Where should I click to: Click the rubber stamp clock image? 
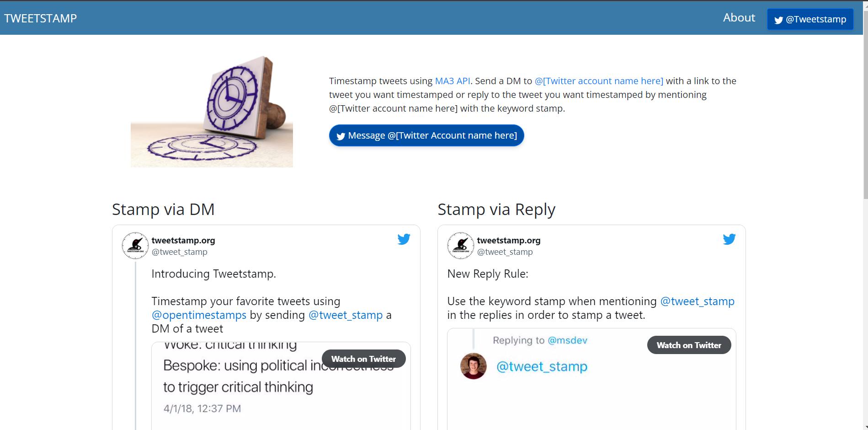[212, 111]
